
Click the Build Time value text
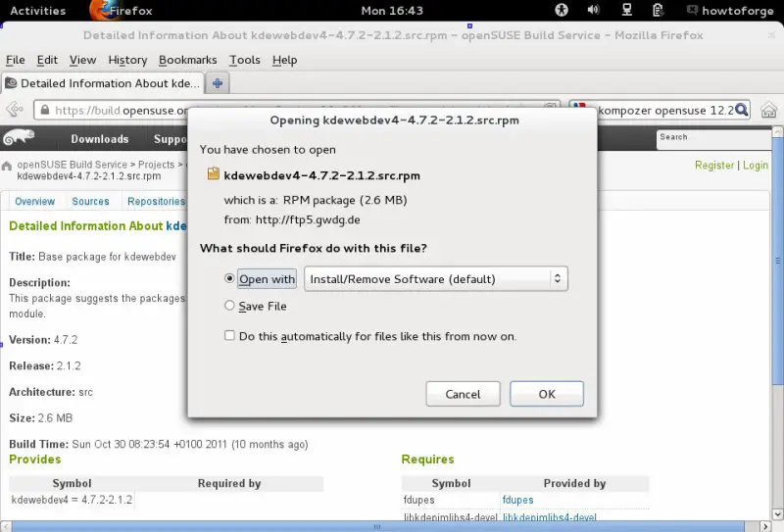(190, 444)
